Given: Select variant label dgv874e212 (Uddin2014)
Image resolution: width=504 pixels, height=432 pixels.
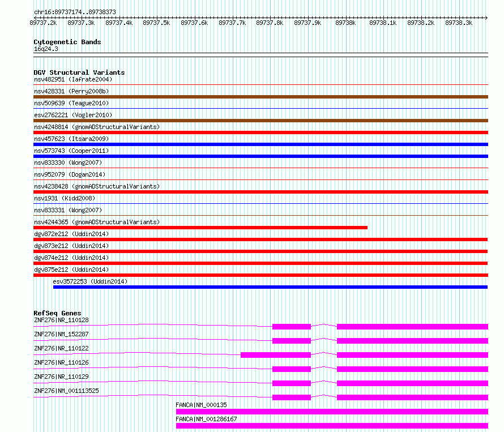Looking at the screenshot, I should coord(71,258).
